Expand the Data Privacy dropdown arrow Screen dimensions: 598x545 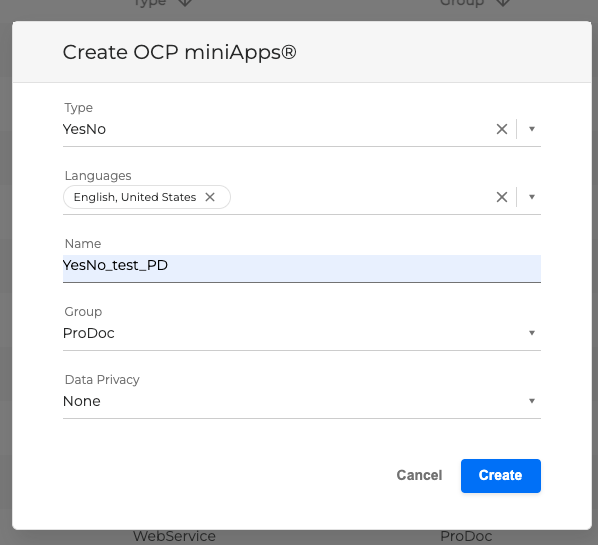(x=532, y=401)
